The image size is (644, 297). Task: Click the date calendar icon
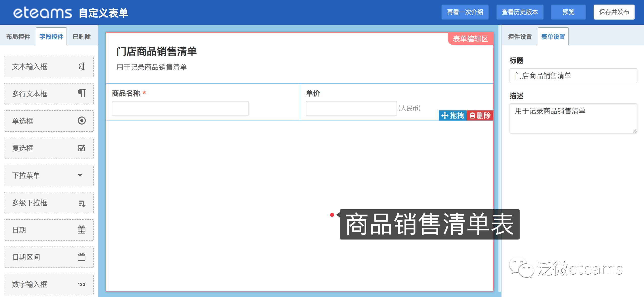coord(81,230)
